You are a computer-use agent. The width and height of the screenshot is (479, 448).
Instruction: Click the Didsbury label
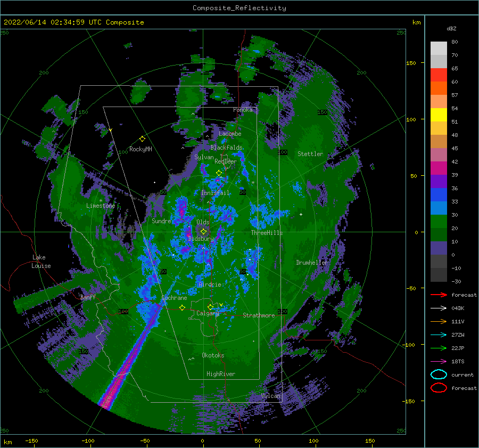tap(201, 239)
